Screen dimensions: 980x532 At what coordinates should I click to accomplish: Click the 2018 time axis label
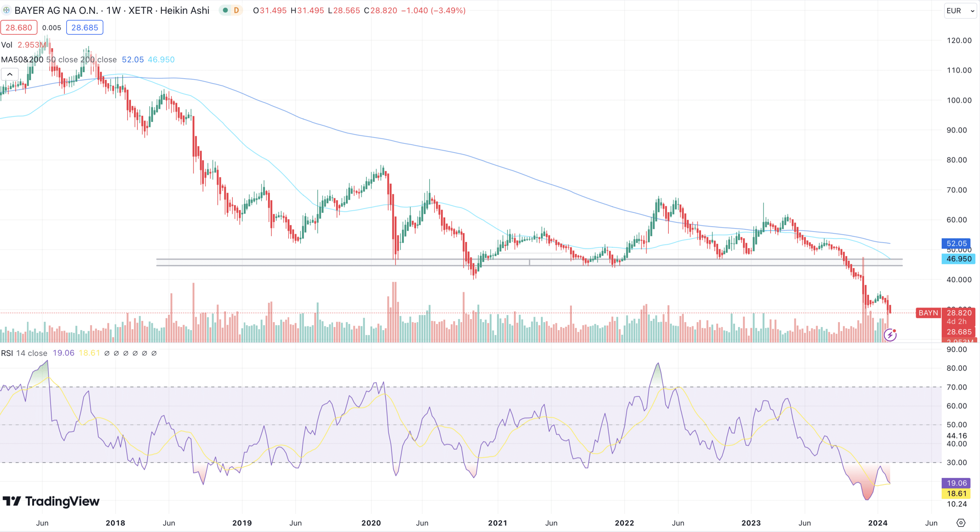tap(115, 523)
